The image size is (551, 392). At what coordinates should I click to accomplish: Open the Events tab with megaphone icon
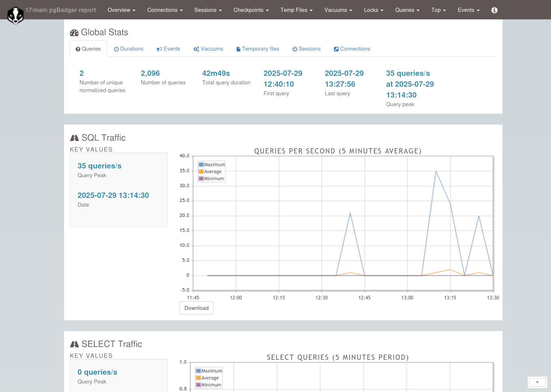[x=168, y=49]
